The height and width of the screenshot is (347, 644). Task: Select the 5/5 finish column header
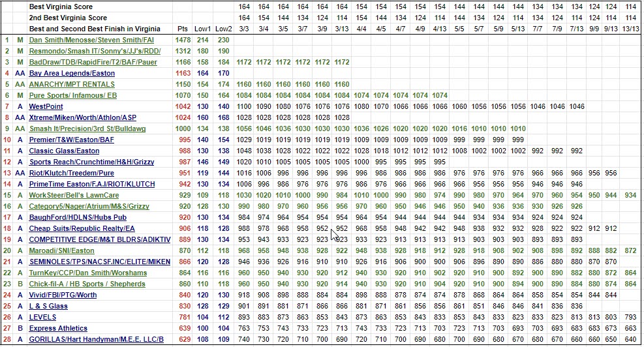pos(459,29)
